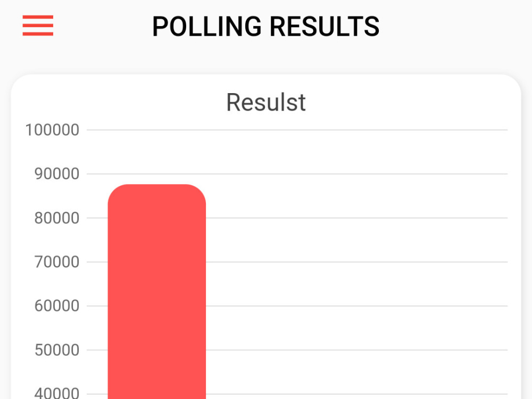
Task: Click the word RESULTS in the header
Action: click(325, 27)
